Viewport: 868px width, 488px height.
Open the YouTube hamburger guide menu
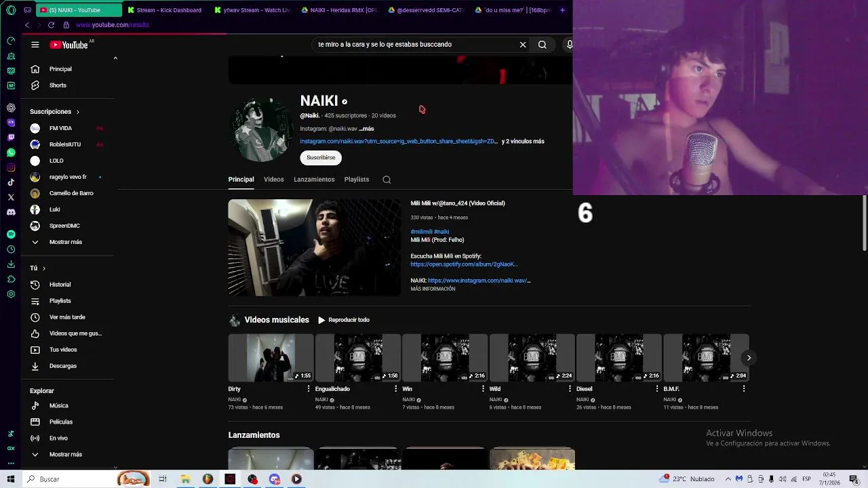click(35, 45)
